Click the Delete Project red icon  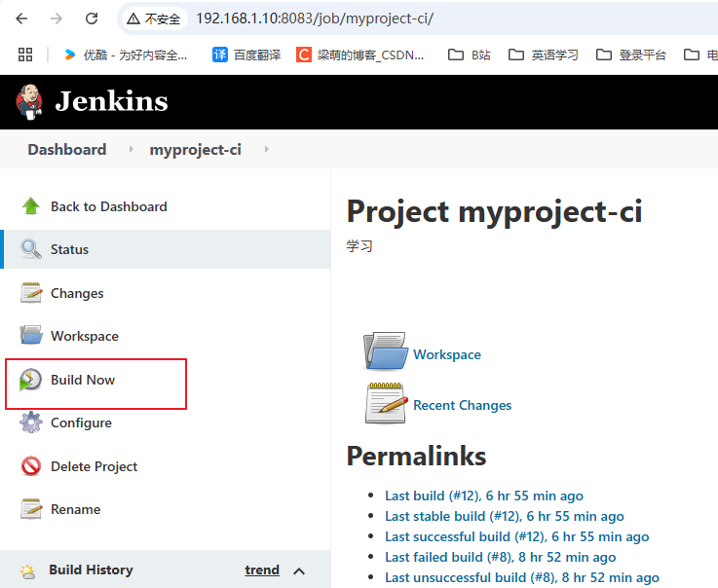30,465
